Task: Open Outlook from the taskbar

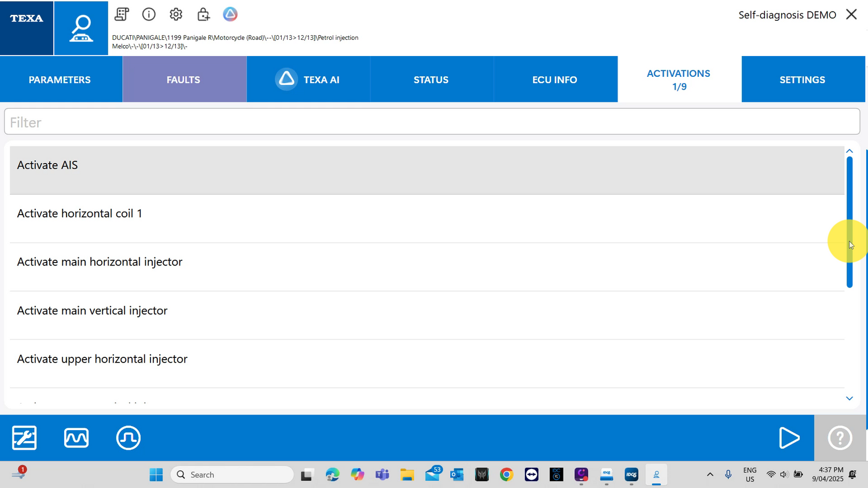Action: [457, 475]
